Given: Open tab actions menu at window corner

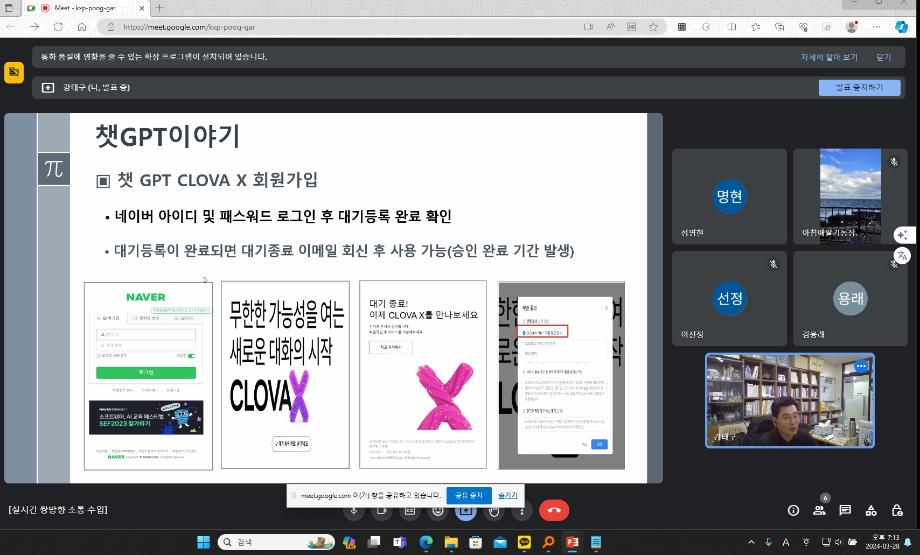Looking at the screenshot, I should tap(9, 8).
